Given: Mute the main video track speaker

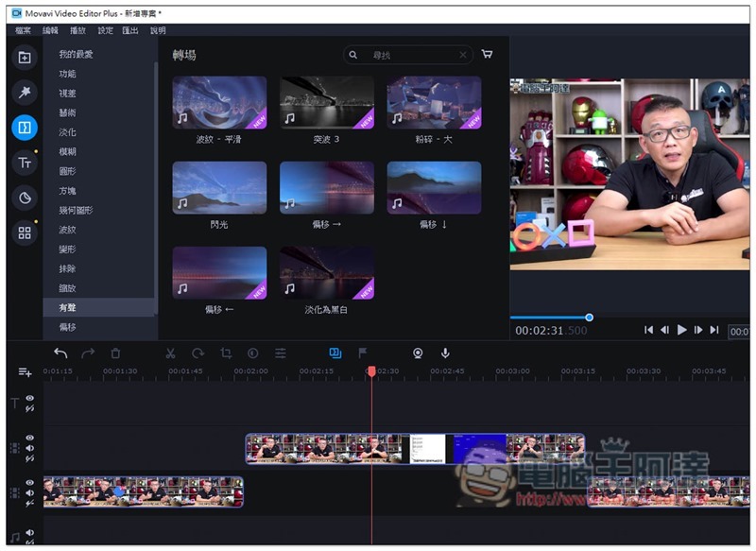Looking at the screenshot, I should click(x=29, y=493).
